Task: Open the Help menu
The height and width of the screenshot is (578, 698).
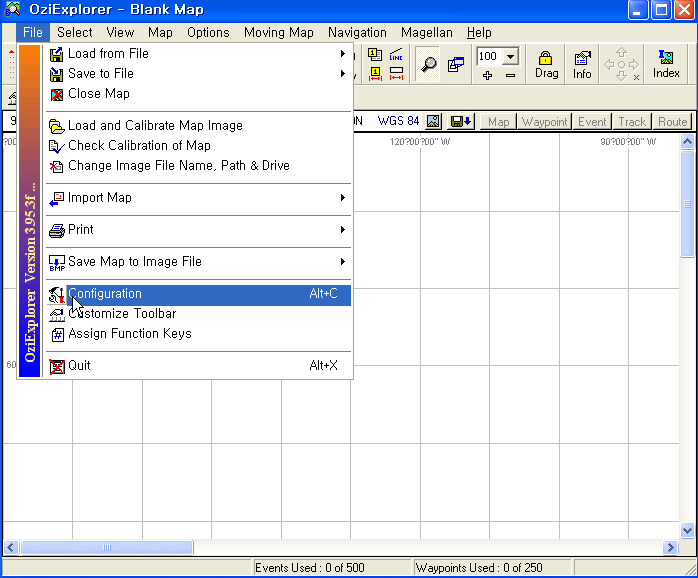Action: click(479, 33)
